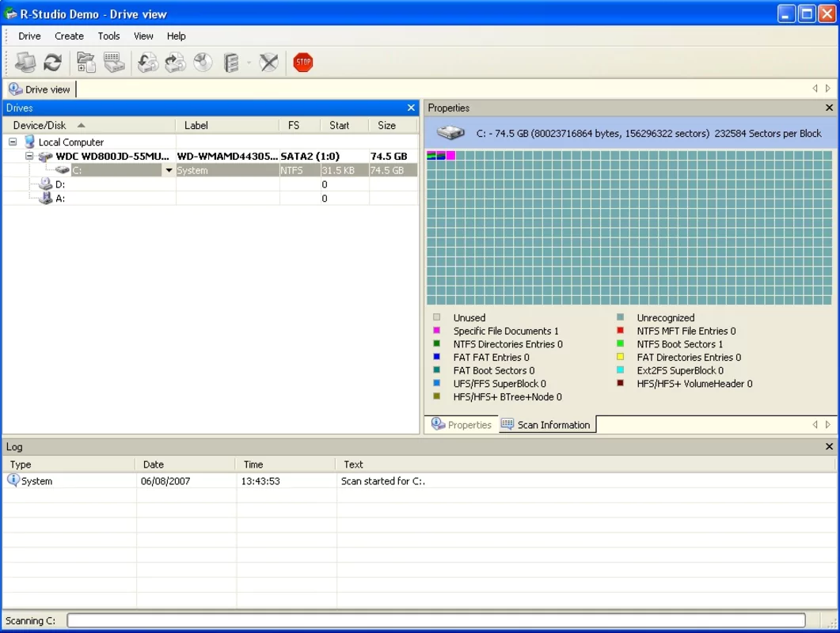Click the burn CD toolbar icon
The height and width of the screenshot is (633, 840).
(203, 62)
